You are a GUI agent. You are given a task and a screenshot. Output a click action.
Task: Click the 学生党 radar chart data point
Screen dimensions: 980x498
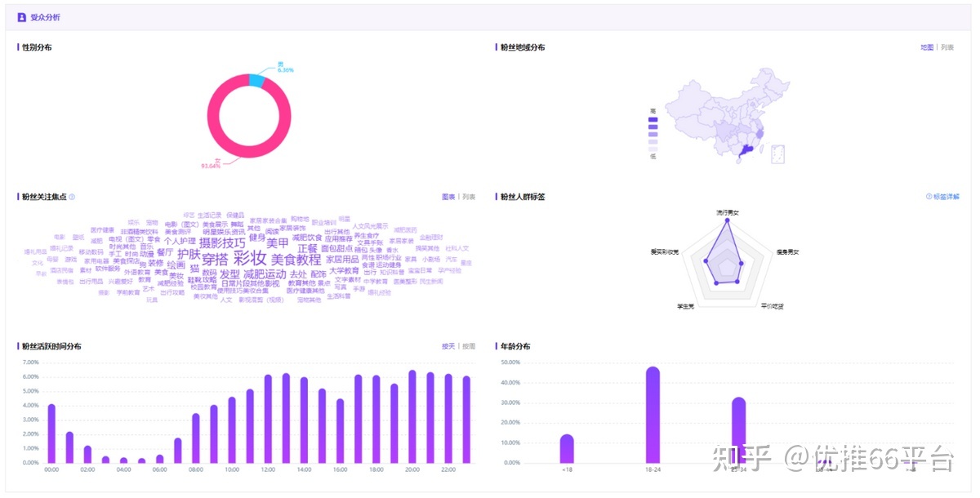pyautogui.click(x=716, y=282)
